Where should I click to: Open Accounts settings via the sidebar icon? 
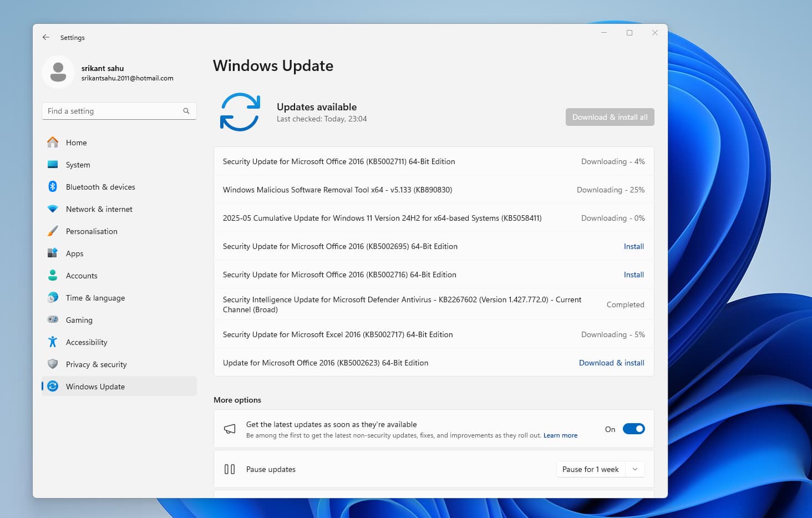(x=52, y=276)
